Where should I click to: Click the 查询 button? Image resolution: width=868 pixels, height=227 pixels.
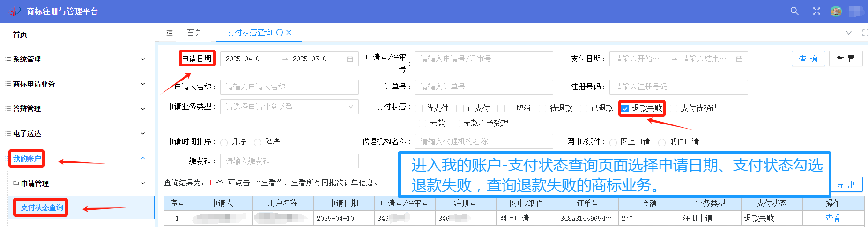click(x=808, y=59)
